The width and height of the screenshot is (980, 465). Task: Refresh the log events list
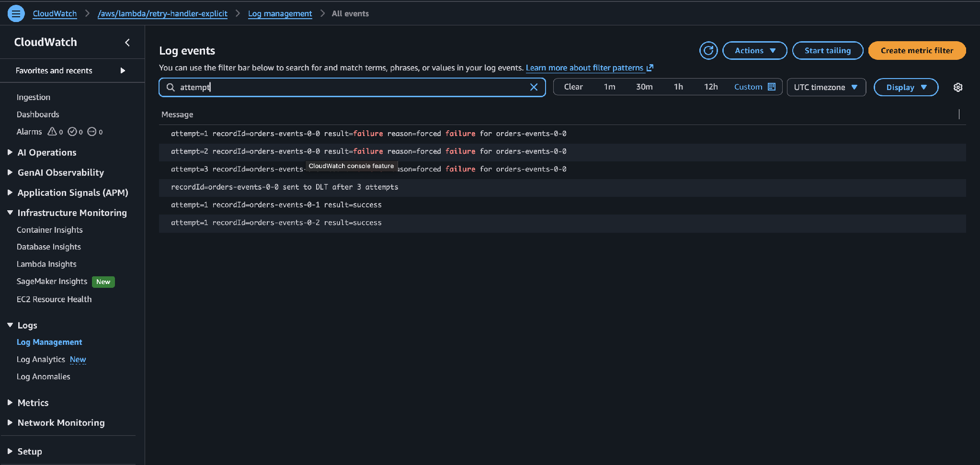pyautogui.click(x=708, y=50)
